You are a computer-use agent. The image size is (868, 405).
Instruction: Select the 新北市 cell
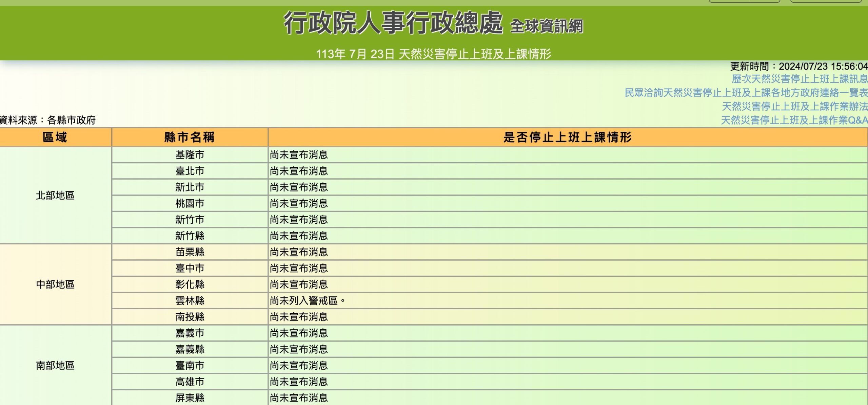pos(190,187)
